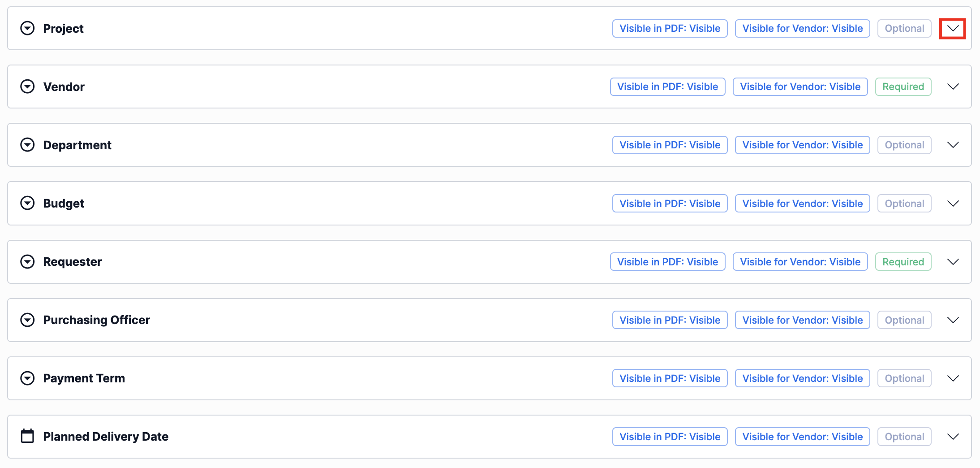
Task: Expand the Vendor row chevron
Action: pos(953,87)
